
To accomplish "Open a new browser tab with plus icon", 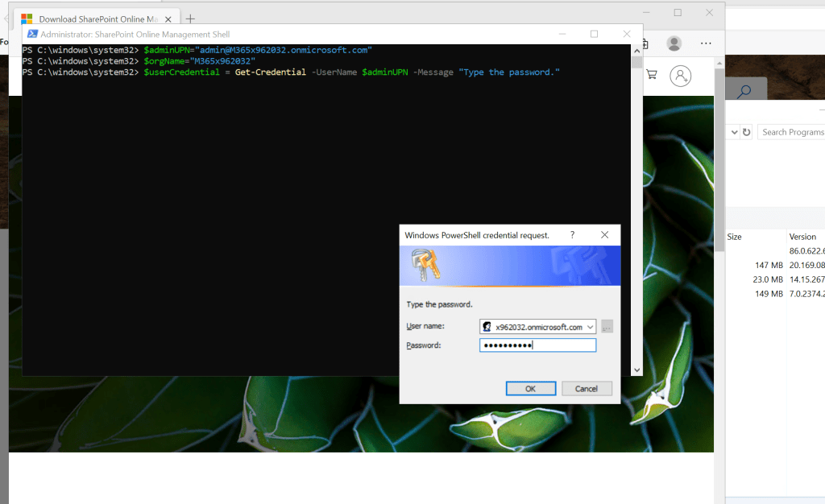I will pos(190,19).
